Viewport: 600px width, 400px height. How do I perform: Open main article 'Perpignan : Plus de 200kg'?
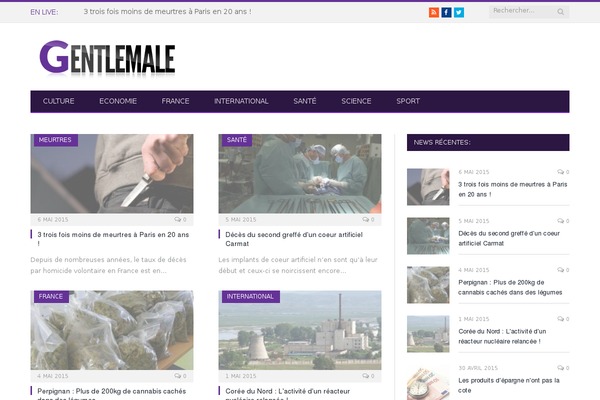[x=111, y=394]
